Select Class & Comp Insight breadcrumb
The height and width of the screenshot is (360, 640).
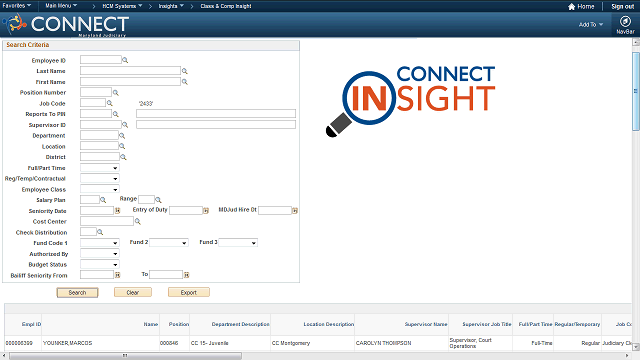226,6
